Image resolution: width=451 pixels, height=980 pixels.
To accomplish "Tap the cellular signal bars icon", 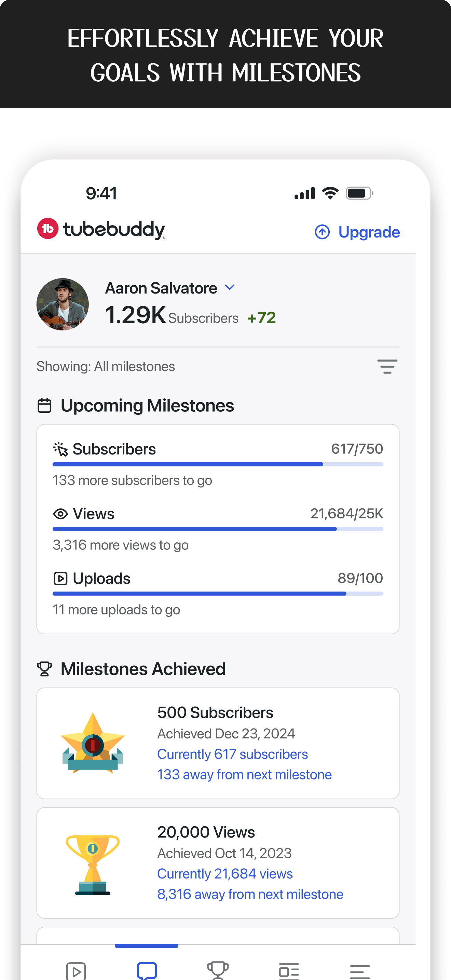I will coord(305,193).
